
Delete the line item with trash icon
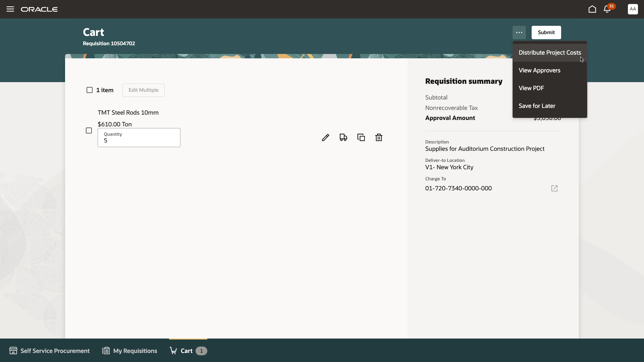tap(379, 137)
